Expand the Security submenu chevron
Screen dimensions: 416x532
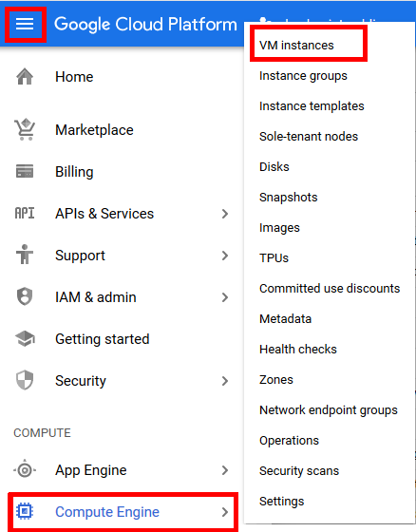point(225,381)
